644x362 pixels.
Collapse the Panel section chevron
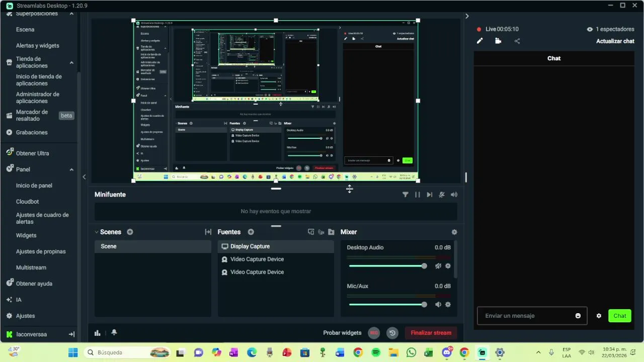pos(71,169)
